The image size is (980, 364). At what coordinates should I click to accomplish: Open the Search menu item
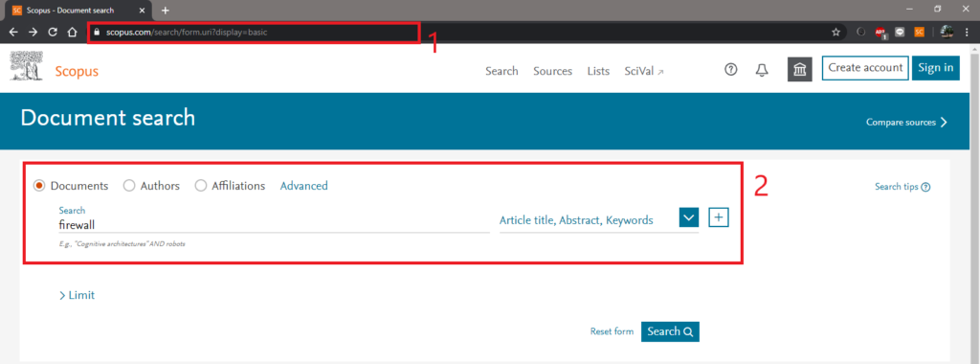pyautogui.click(x=501, y=71)
